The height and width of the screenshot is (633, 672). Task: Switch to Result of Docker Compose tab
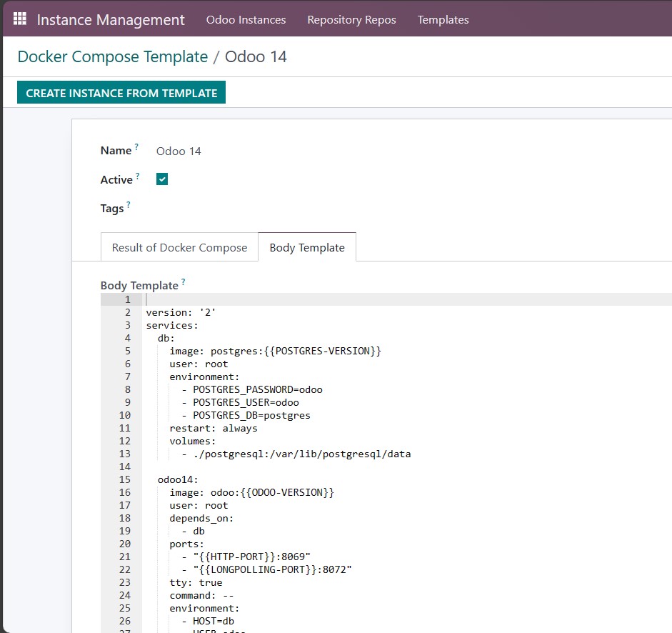pos(179,247)
